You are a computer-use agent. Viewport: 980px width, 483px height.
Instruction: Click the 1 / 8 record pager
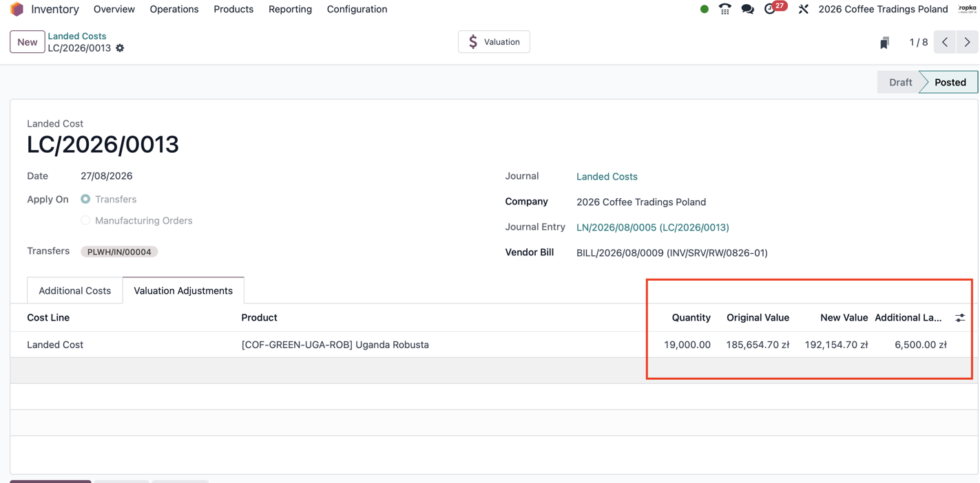[x=918, y=42]
